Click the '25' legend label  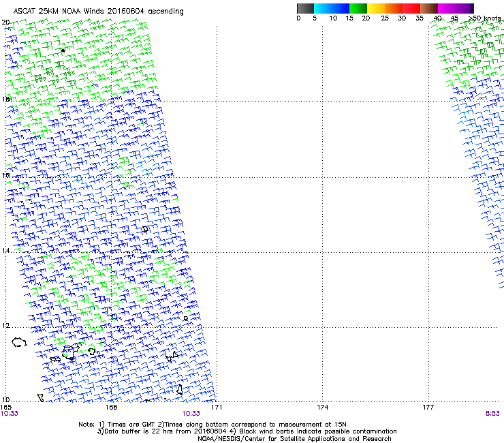click(385, 18)
